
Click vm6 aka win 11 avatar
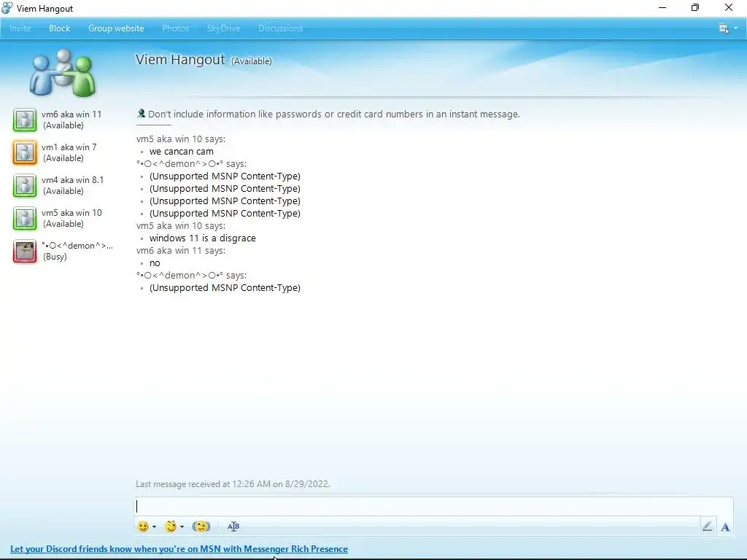click(x=25, y=120)
